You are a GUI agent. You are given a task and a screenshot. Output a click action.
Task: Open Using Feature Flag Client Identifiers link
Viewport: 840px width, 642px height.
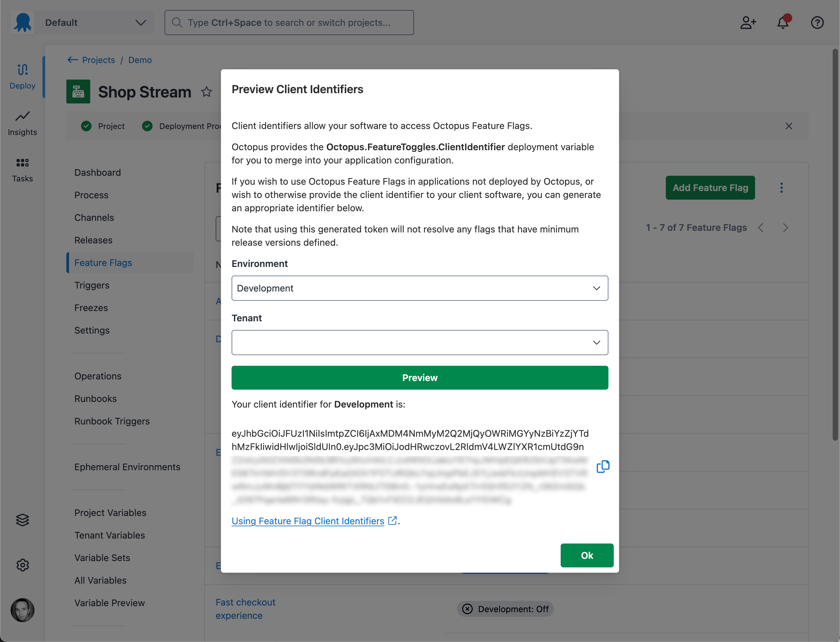[x=308, y=521]
